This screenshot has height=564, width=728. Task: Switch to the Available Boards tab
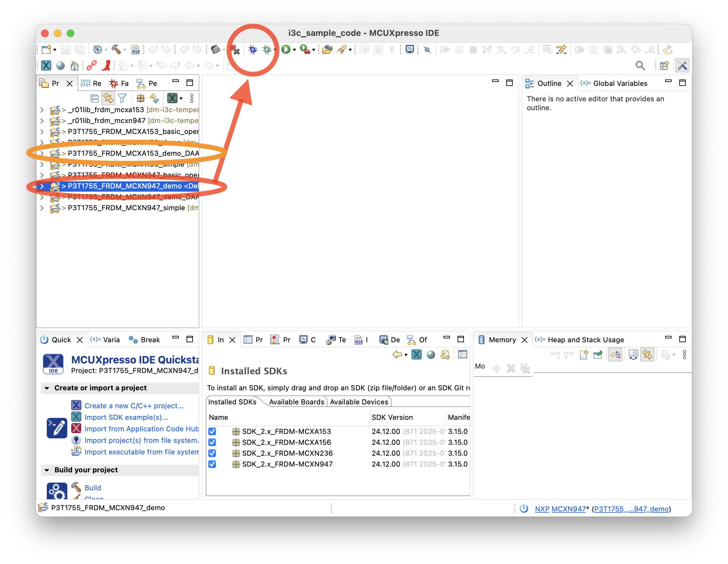296,402
